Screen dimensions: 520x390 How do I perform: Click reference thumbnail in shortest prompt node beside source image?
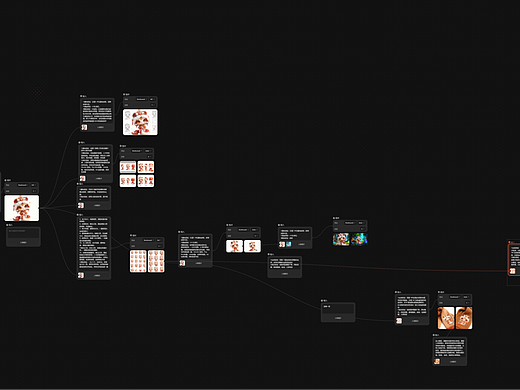click(81, 205)
